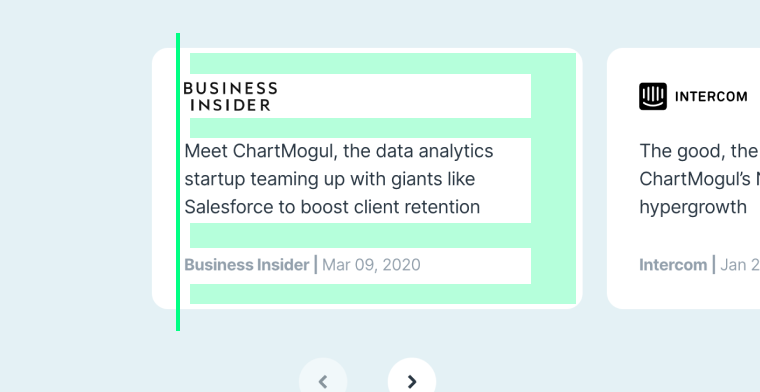Open the Business Insider logo
This screenshot has width=760, height=392.
230,96
